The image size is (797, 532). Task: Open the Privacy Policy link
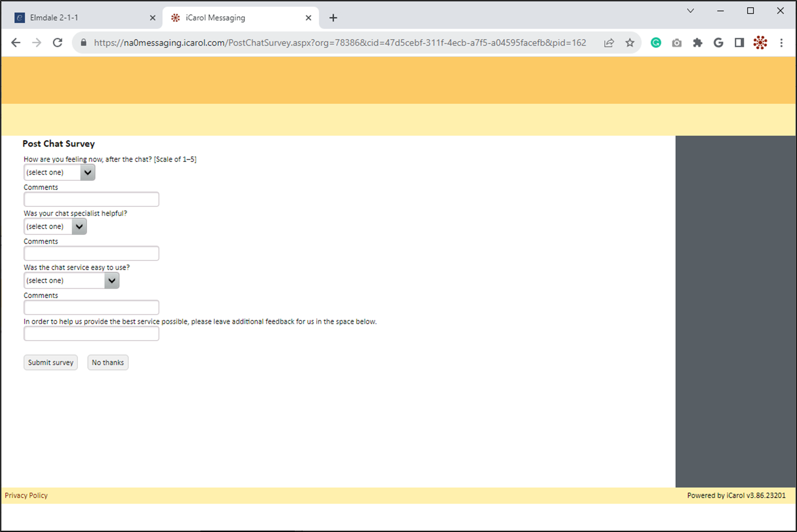click(26, 495)
